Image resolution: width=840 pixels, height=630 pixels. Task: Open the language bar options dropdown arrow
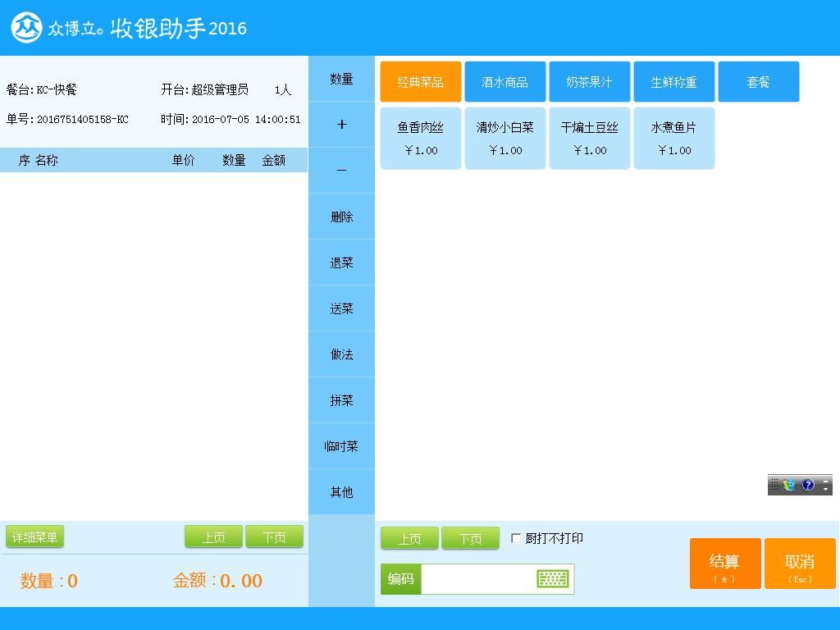pyautogui.click(x=825, y=489)
